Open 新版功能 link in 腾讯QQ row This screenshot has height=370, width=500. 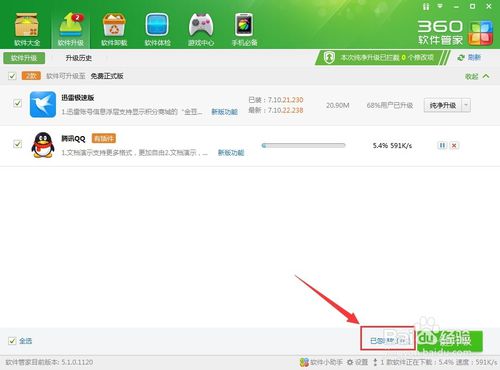point(231,153)
